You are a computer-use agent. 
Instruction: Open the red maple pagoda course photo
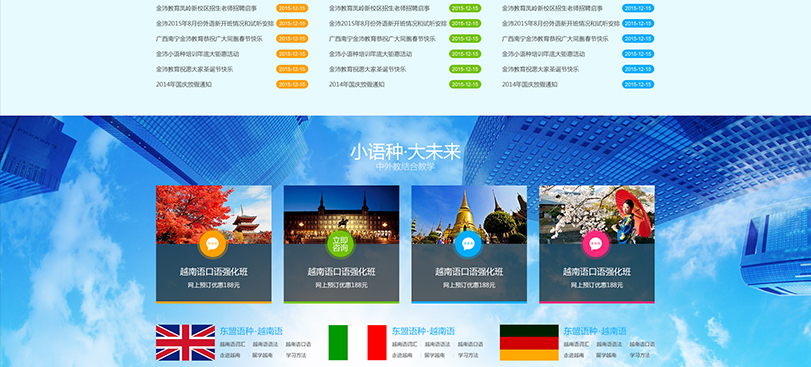tap(214, 215)
